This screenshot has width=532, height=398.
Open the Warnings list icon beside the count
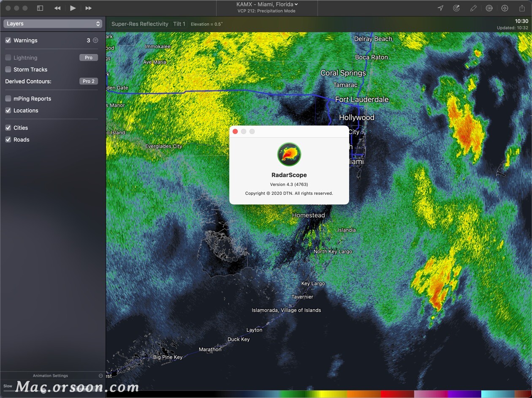(x=96, y=40)
